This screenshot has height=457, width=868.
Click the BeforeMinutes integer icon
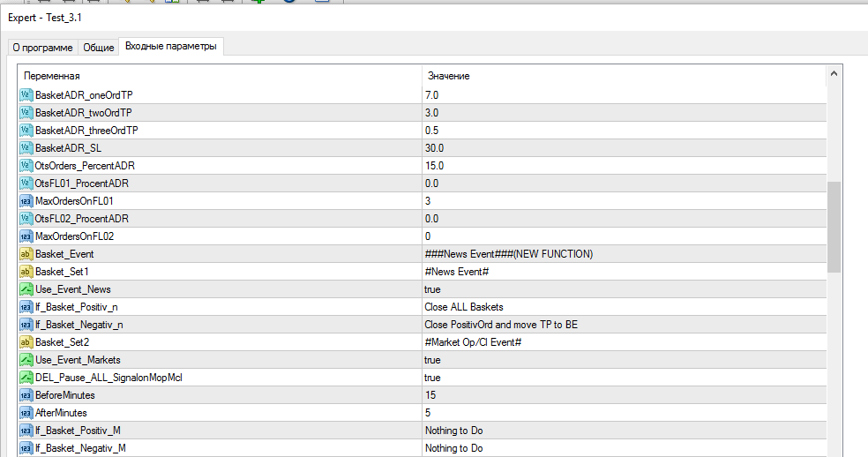[26, 395]
